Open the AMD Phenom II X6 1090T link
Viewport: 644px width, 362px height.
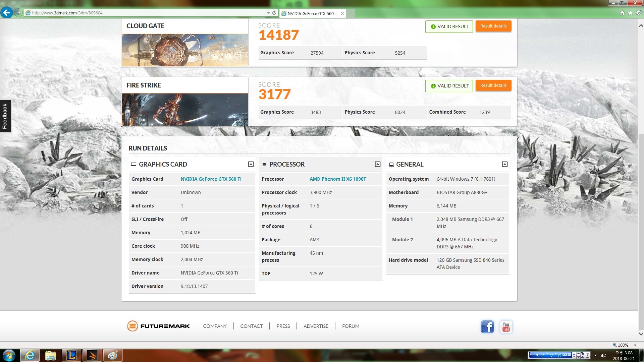click(337, 179)
